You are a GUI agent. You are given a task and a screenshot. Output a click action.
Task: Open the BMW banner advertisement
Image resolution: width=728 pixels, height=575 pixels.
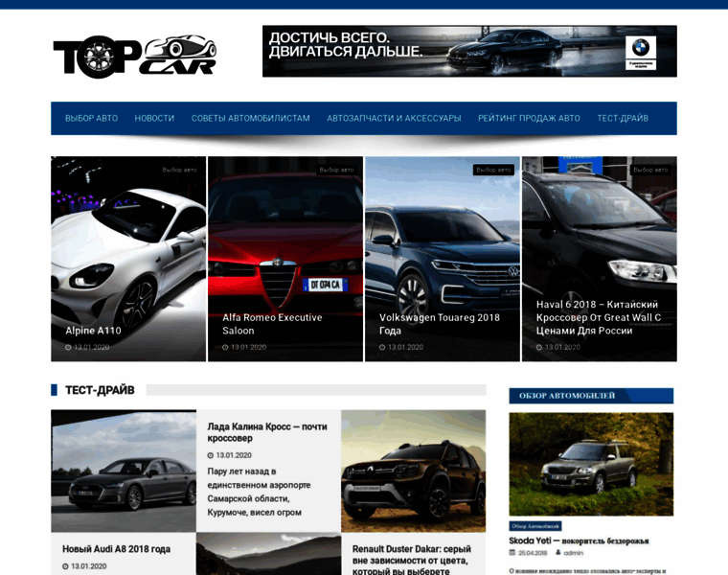tap(469, 51)
